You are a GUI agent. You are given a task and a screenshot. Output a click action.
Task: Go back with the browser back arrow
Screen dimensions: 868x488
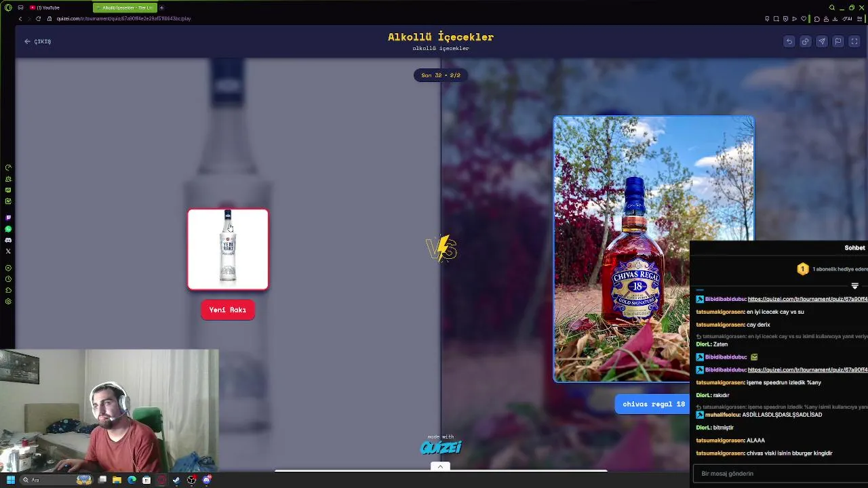[x=20, y=19]
